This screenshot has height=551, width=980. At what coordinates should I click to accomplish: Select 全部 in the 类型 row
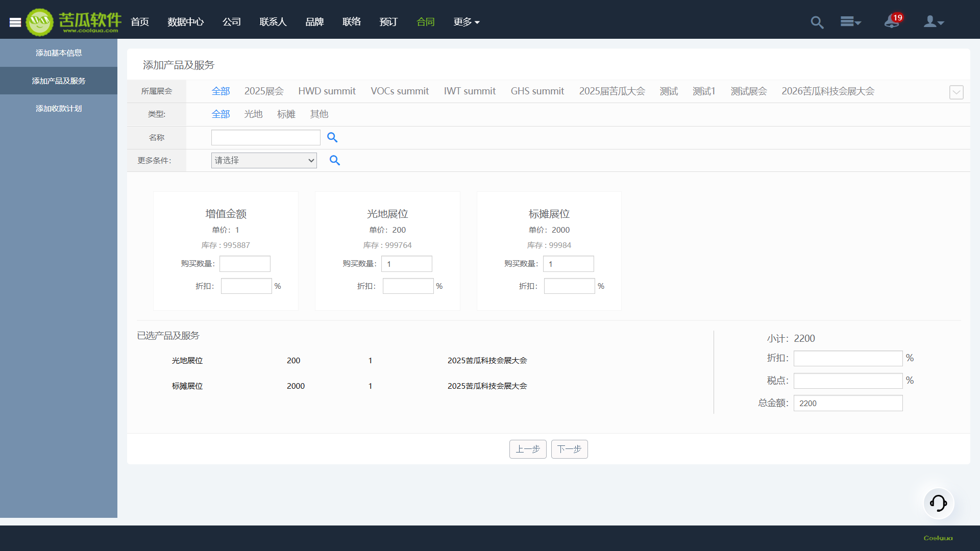[x=221, y=114]
